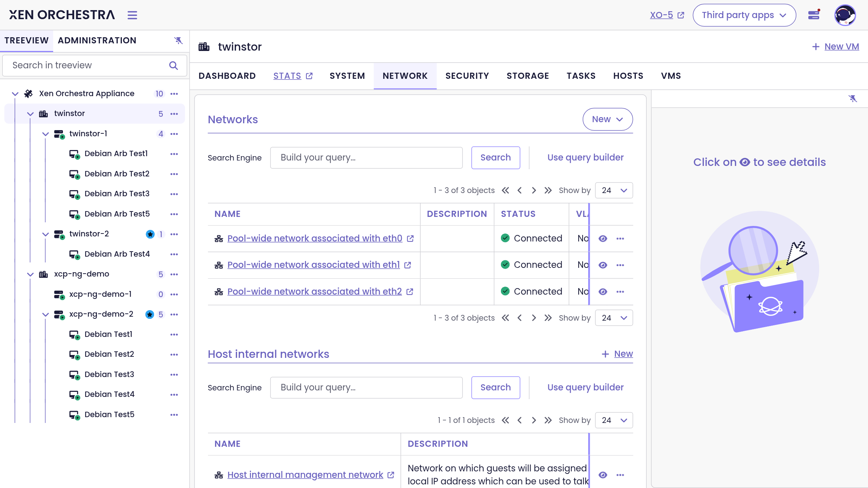
Task: Show details of eth0 network via eye icon
Action: coord(603,239)
